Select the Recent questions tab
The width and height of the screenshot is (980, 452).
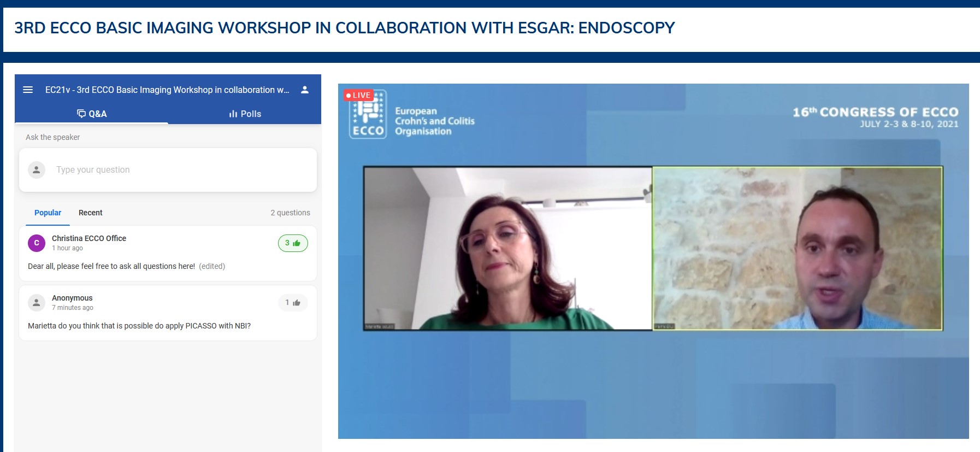click(90, 213)
